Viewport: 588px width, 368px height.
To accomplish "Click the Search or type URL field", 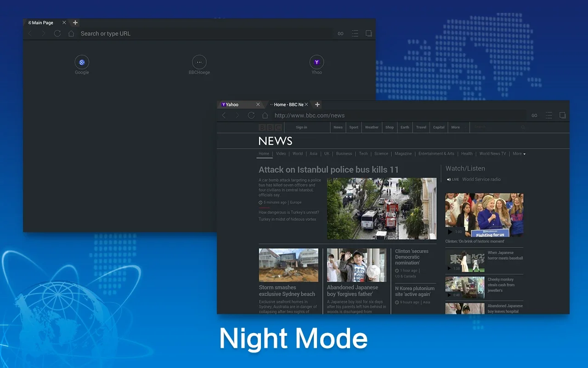I will (x=205, y=34).
